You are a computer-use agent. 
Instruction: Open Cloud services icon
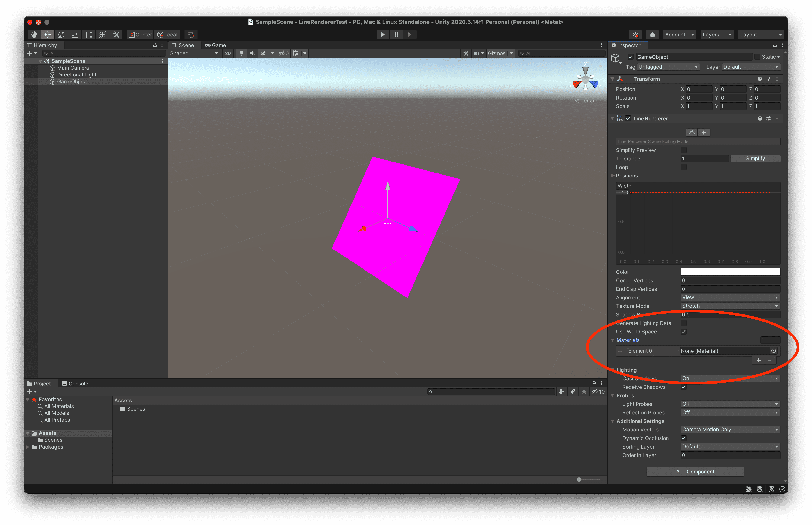click(x=652, y=35)
